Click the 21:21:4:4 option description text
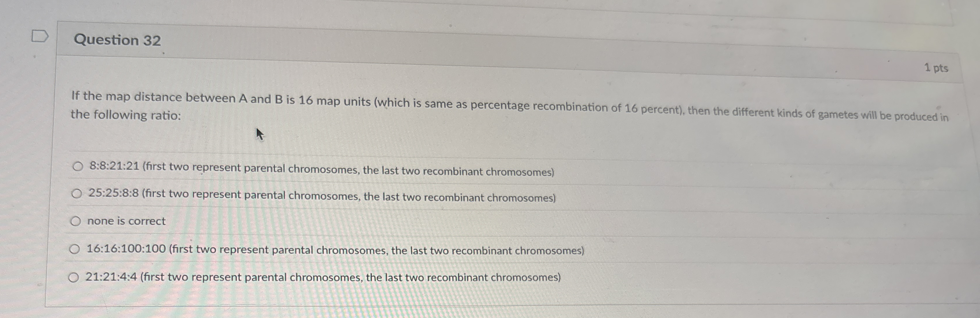Viewport: 980px width, 318px height. point(323,278)
